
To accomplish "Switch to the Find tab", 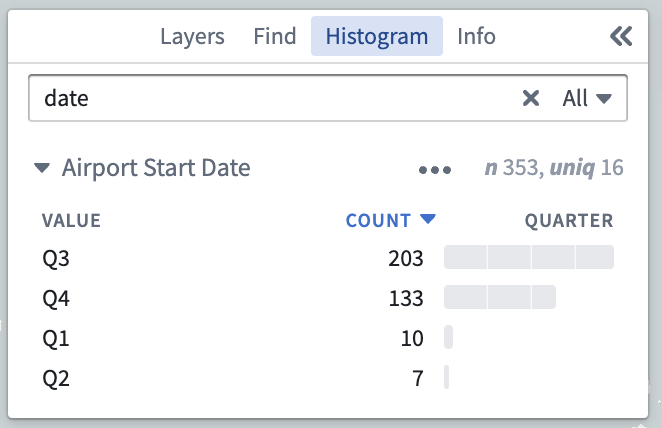I will pyautogui.click(x=274, y=36).
